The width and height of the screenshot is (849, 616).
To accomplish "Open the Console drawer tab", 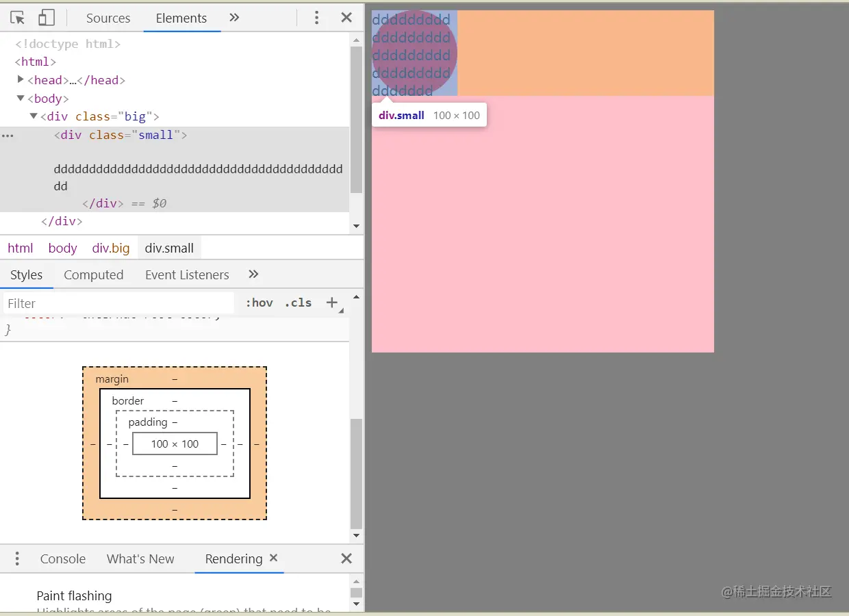I will [63, 559].
